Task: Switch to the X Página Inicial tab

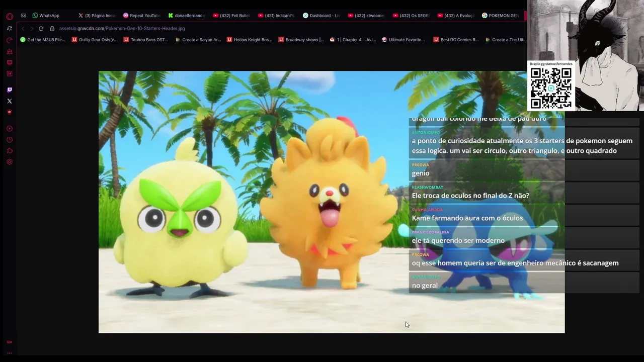Action: pos(97,16)
